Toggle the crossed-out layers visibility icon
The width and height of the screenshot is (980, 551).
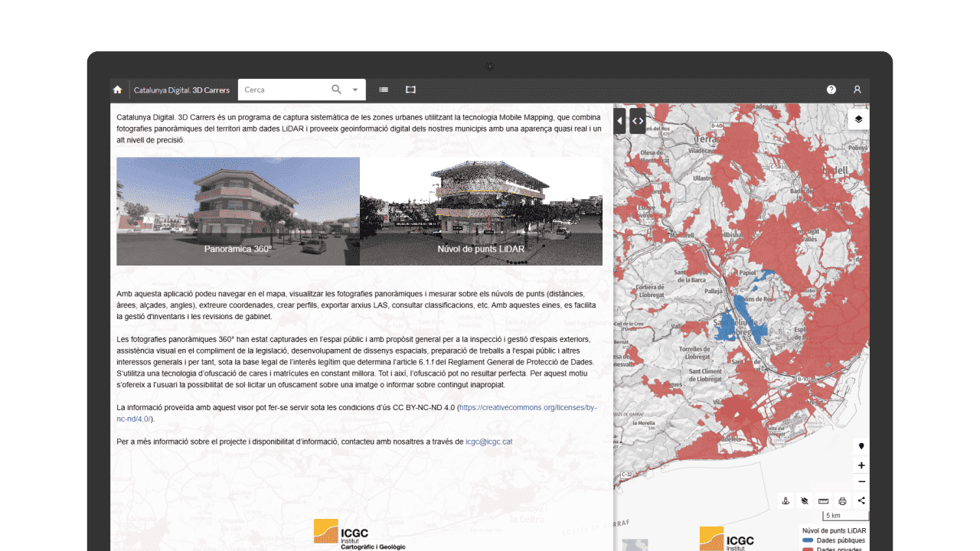805,501
